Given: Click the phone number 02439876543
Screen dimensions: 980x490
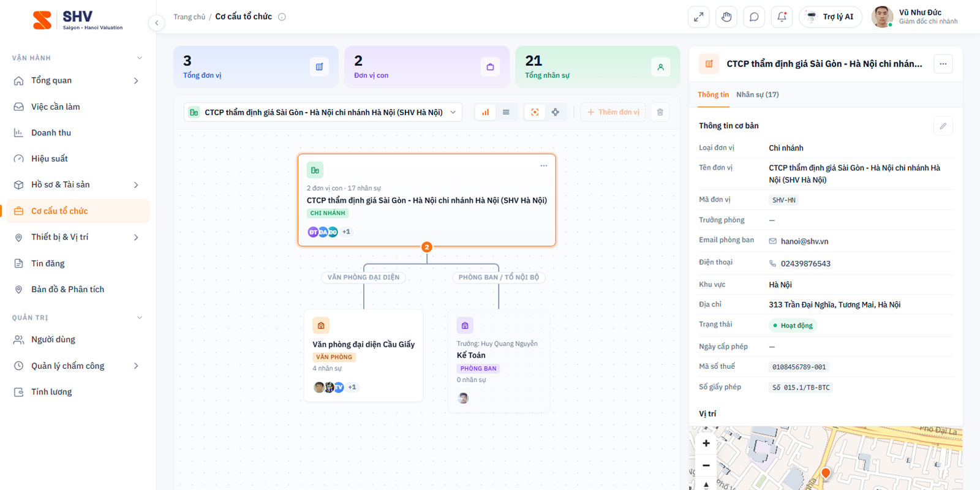Looking at the screenshot, I should 805,264.
